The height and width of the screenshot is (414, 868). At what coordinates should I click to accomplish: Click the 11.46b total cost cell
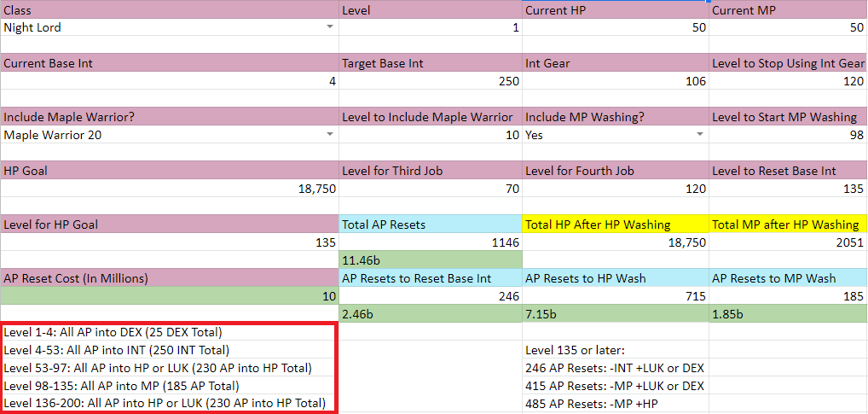pyautogui.click(x=431, y=259)
